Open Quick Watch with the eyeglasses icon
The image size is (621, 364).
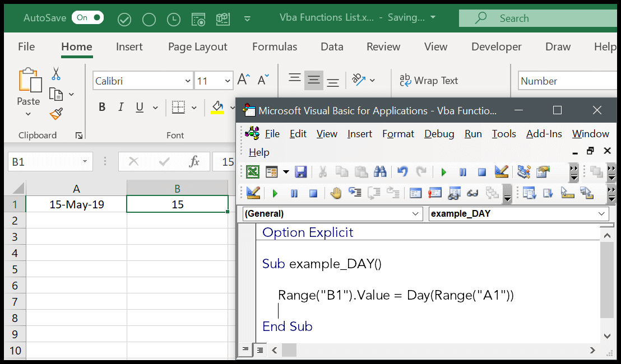[472, 193]
